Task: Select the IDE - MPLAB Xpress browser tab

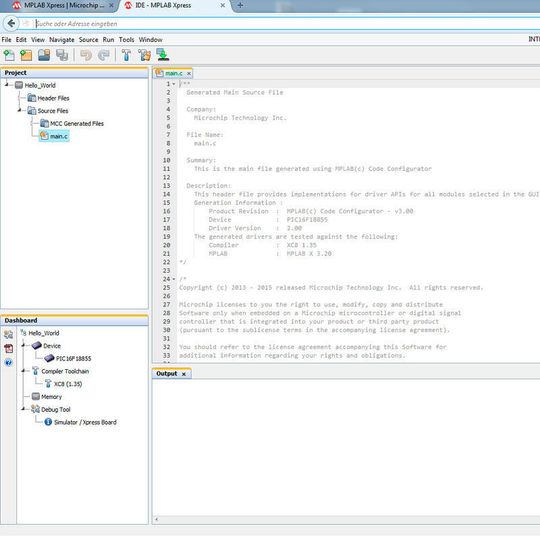Action: [x=174, y=6]
